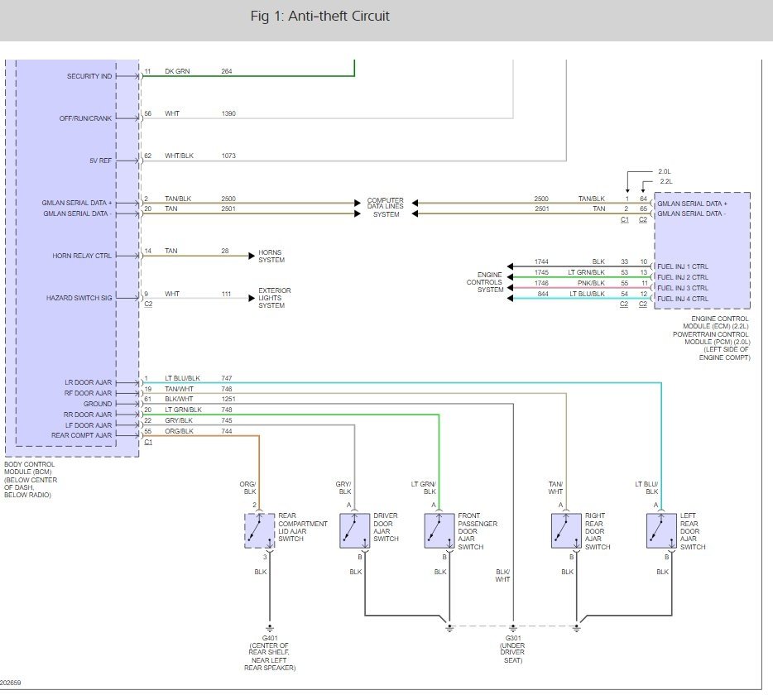Click the Right Rear Door Ajar Switch symbol
Screen dimensions: 773x700
click(x=566, y=530)
